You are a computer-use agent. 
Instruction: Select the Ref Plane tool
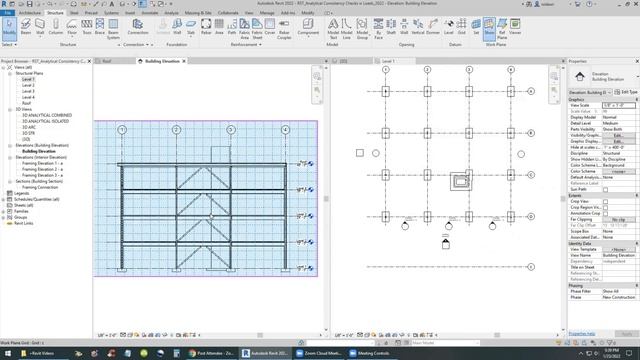[502, 29]
